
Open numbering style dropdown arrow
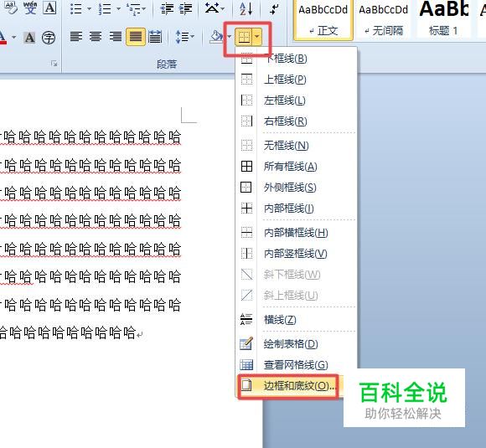118,8
